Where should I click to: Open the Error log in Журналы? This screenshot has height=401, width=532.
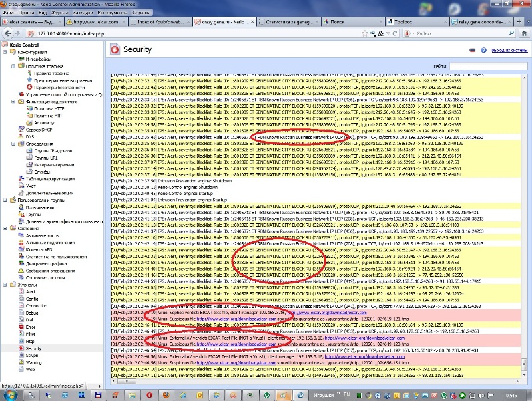[31, 327]
